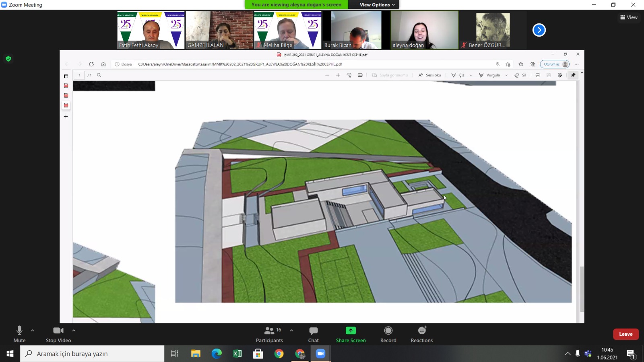Open Chrome from the Windows taskbar

(x=279, y=354)
